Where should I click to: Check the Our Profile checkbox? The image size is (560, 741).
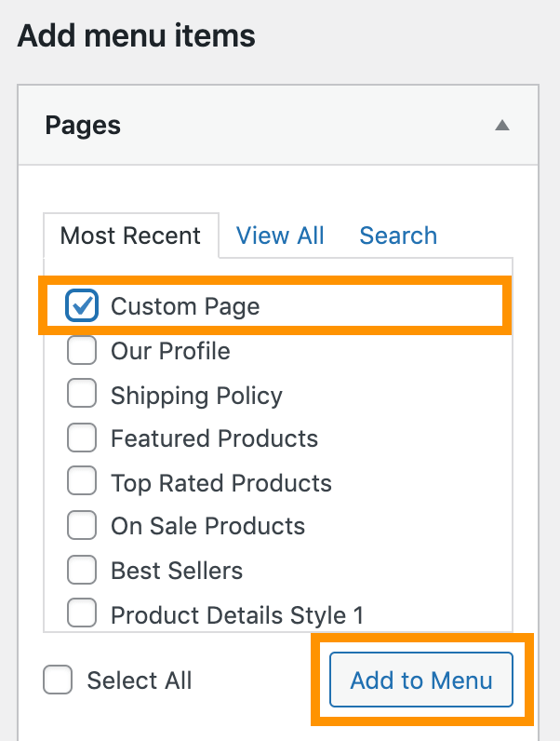pos(82,350)
